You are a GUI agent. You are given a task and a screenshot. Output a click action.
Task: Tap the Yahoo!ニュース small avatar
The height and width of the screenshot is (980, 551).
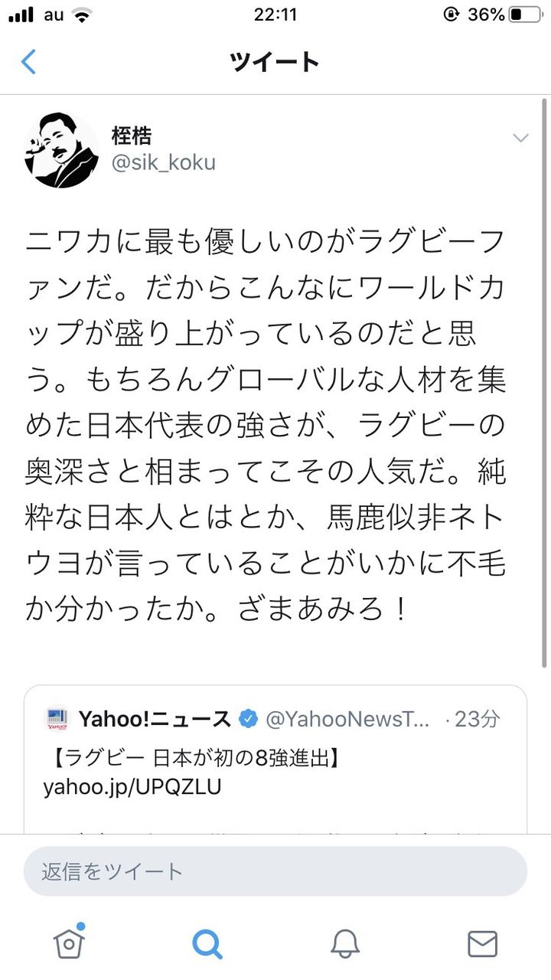click(x=57, y=718)
